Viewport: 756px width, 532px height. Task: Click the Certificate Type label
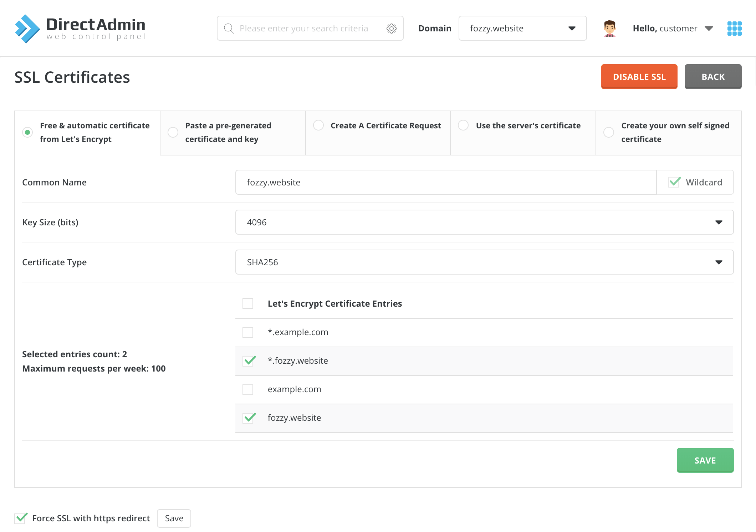coord(54,262)
